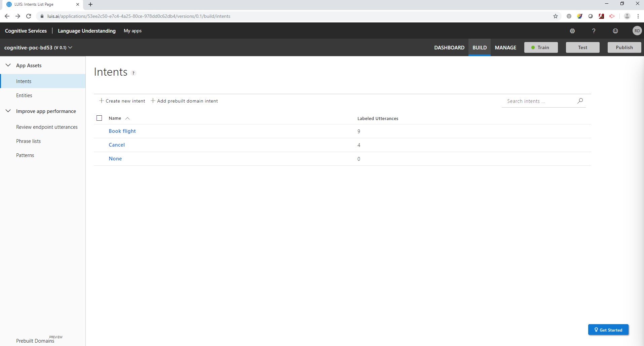
Task: Reload the page in browser
Action: pyautogui.click(x=29, y=16)
